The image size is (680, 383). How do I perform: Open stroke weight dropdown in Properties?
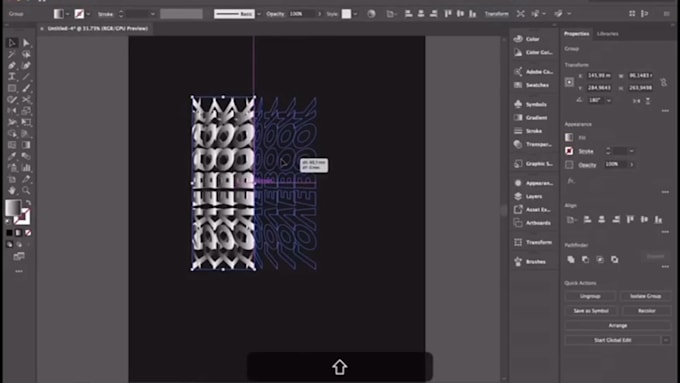(631, 151)
